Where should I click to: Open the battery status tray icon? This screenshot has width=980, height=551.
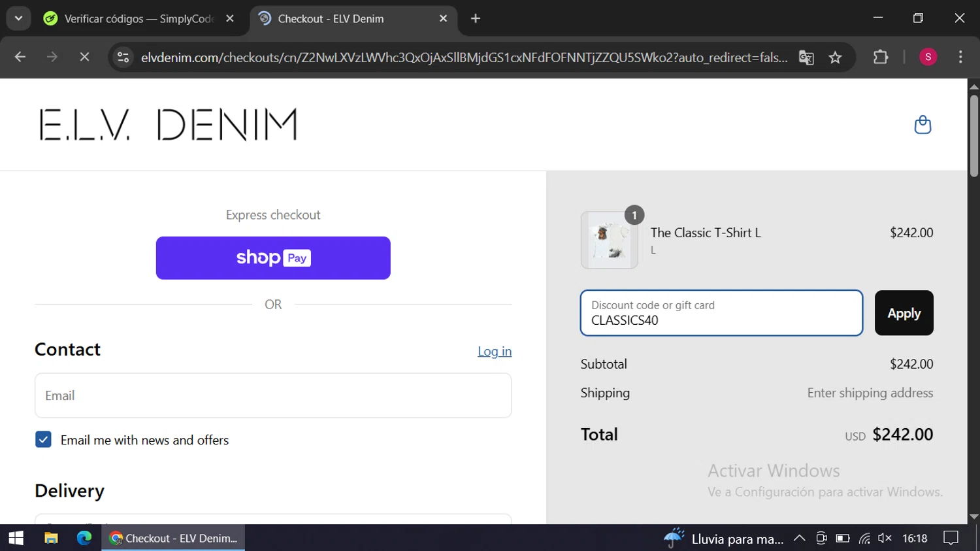click(x=843, y=539)
